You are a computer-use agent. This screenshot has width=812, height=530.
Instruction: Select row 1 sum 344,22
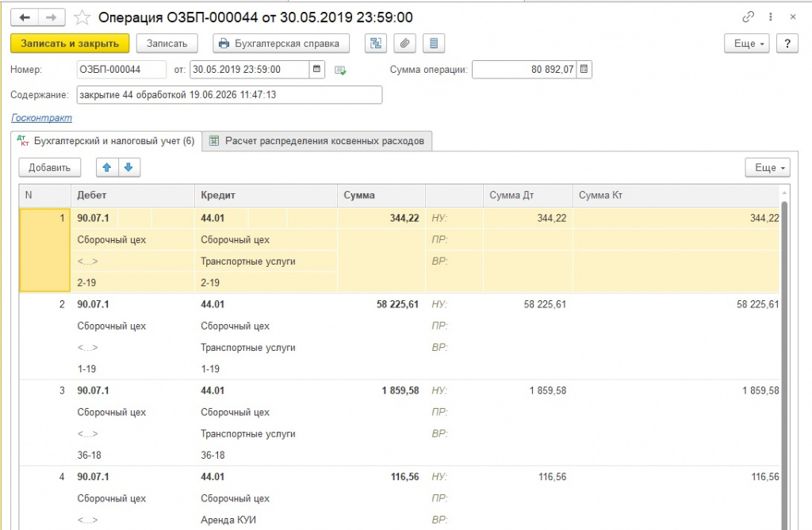click(404, 219)
